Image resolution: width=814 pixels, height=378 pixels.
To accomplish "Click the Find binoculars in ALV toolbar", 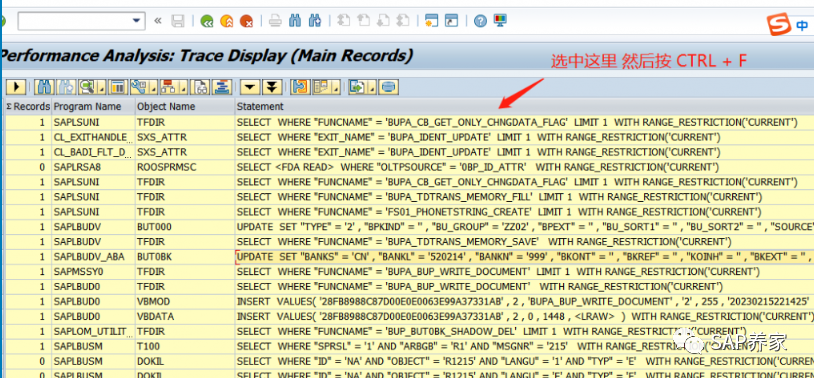I will coord(44,87).
